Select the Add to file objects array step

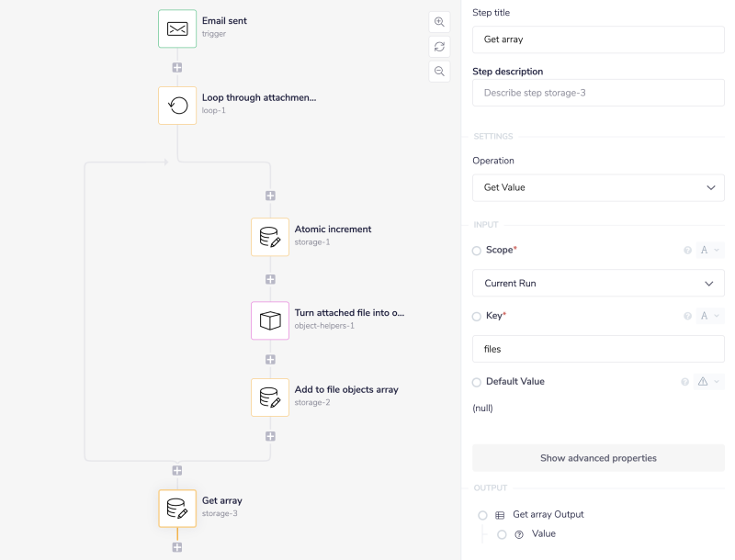click(x=270, y=398)
